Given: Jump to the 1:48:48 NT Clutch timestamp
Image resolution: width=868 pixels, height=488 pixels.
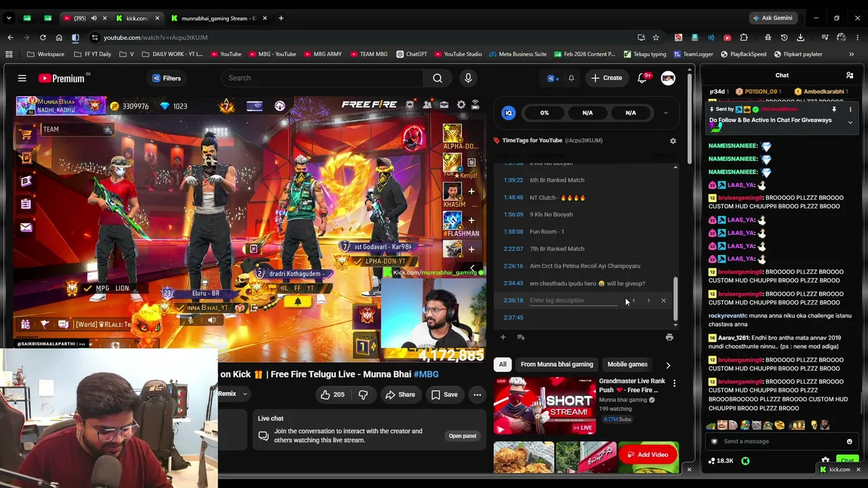Looking at the screenshot, I should (x=513, y=197).
